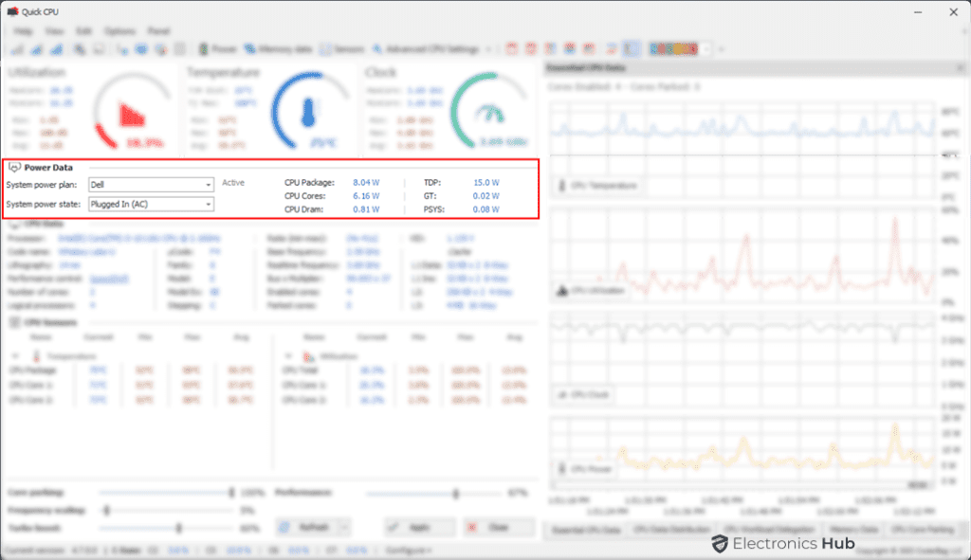The height and width of the screenshot is (560, 971).
Task: Expand the dropdown next to the Refresh button
Action: [x=343, y=527]
